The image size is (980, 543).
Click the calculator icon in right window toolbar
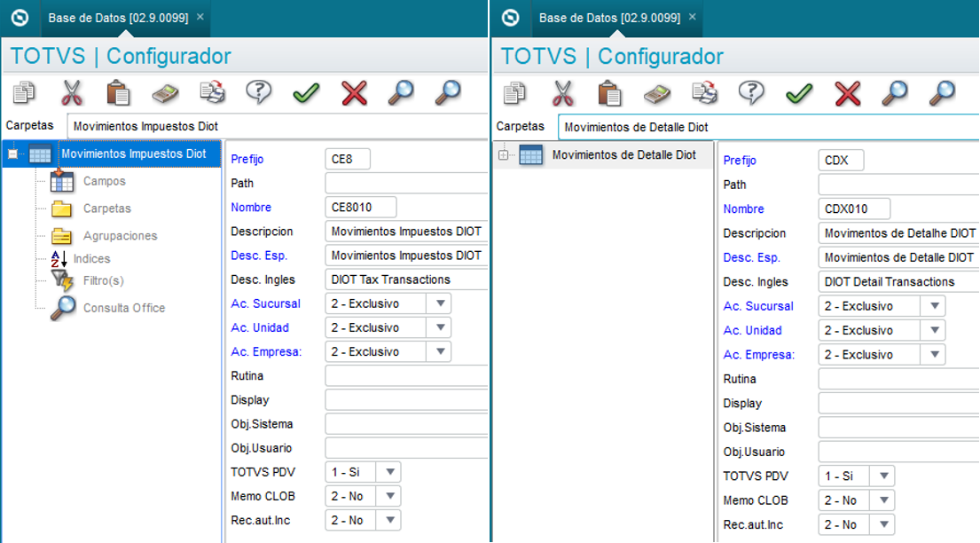(x=657, y=94)
